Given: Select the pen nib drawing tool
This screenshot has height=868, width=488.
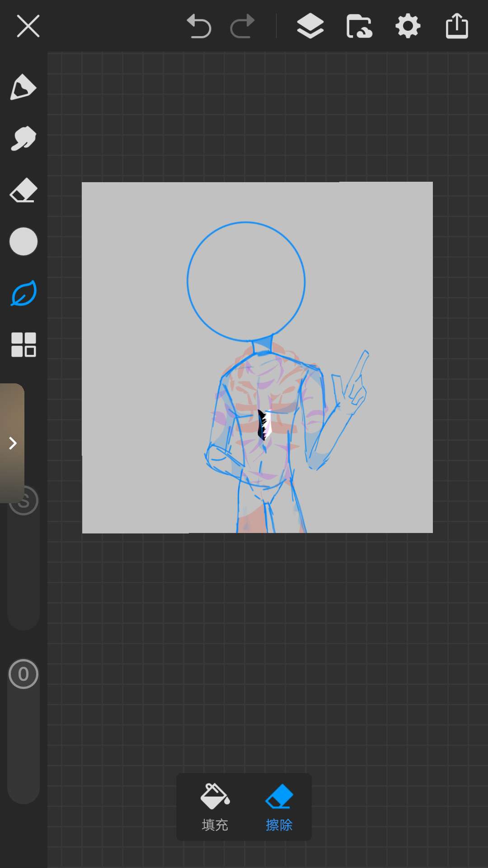Looking at the screenshot, I should (x=23, y=87).
